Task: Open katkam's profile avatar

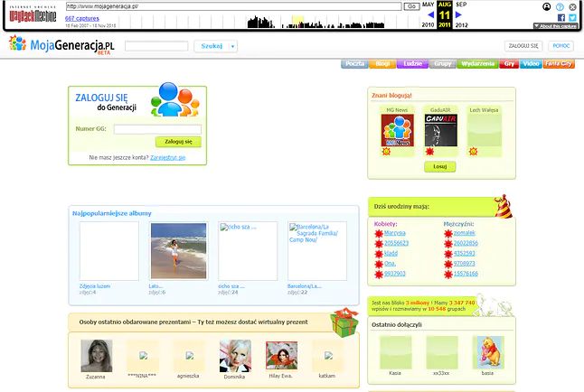Action: [x=328, y=356]
